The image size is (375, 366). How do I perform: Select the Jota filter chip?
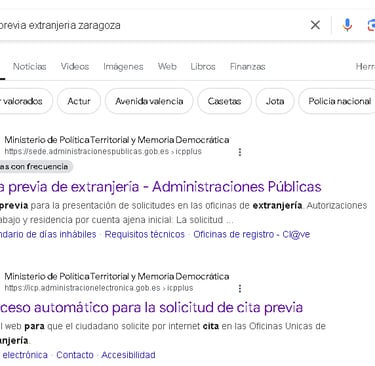pos(275,101)
